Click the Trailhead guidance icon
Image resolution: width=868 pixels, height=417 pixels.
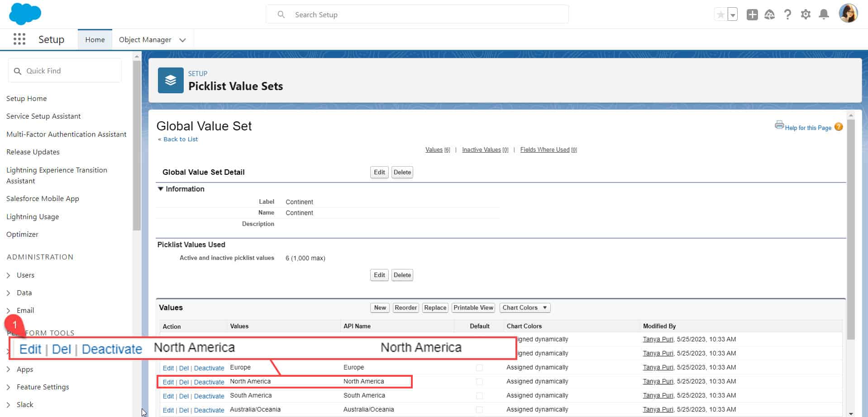769,14
